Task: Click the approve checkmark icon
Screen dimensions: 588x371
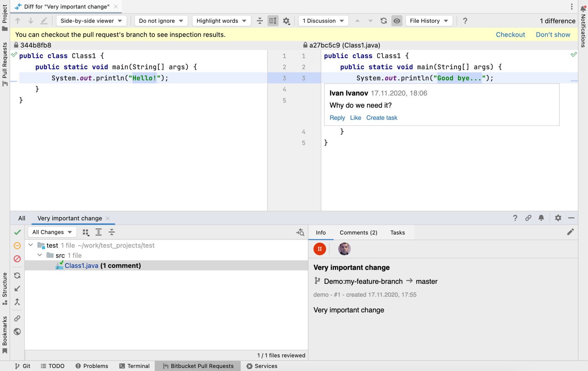Action: point(17,232)
